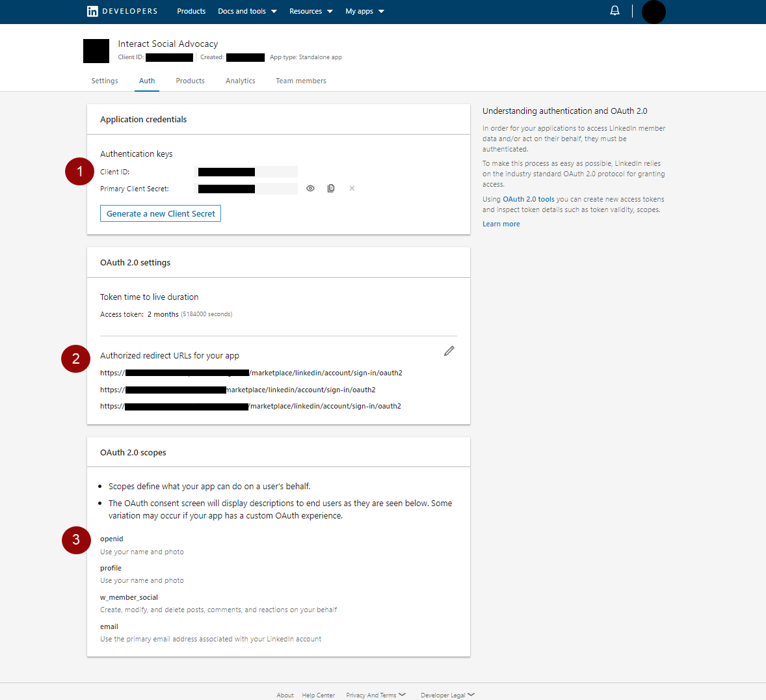This screenshot has width=766, height=700.
Task: Open the About footer link
Action: [x=285, y=695]
